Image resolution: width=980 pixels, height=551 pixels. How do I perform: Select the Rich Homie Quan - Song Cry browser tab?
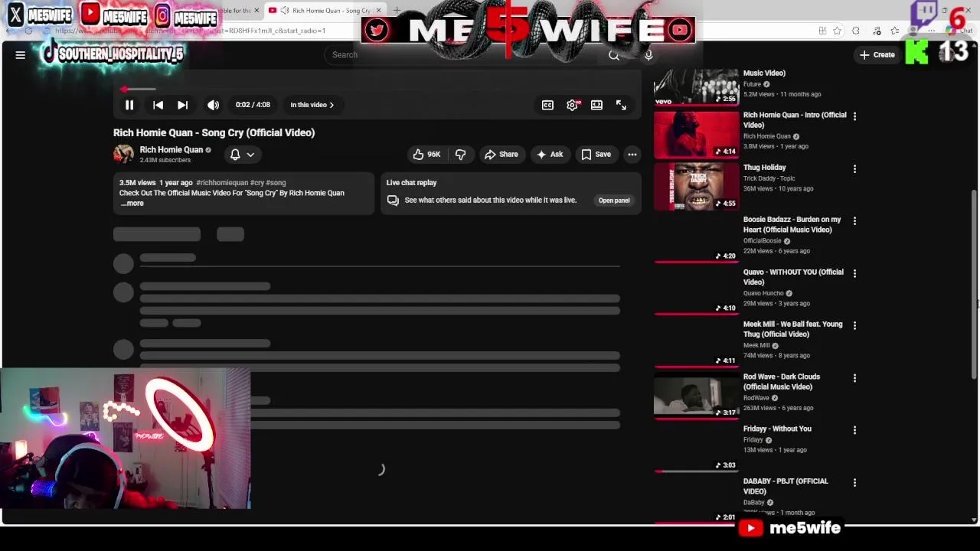pos(325,10)
